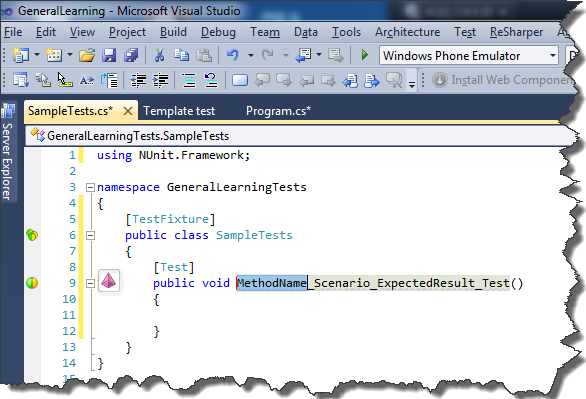
Task: Open the Test menu
Action: point(465,32)
